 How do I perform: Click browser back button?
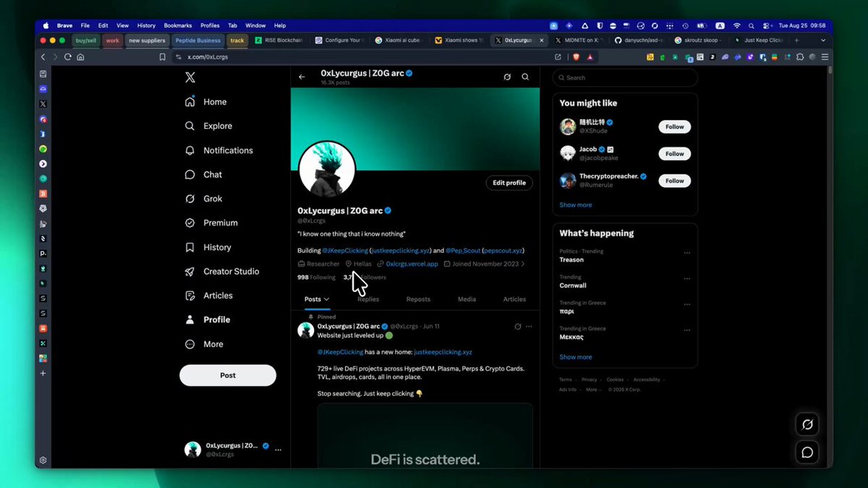point(43,56)
